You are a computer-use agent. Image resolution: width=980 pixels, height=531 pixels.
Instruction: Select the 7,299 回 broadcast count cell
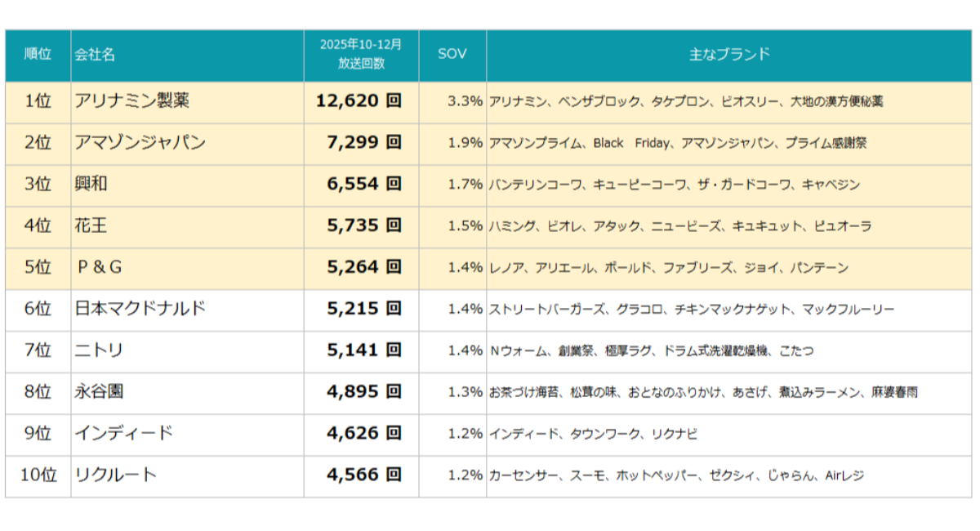pyautogui.click(x=364, y=143)
